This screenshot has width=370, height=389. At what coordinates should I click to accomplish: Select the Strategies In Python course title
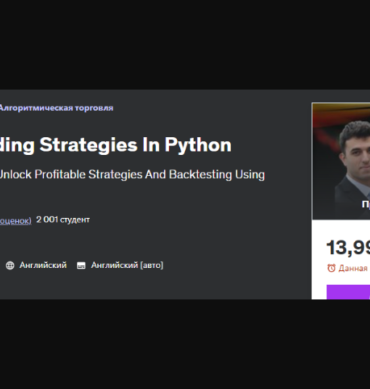[116, 145]
